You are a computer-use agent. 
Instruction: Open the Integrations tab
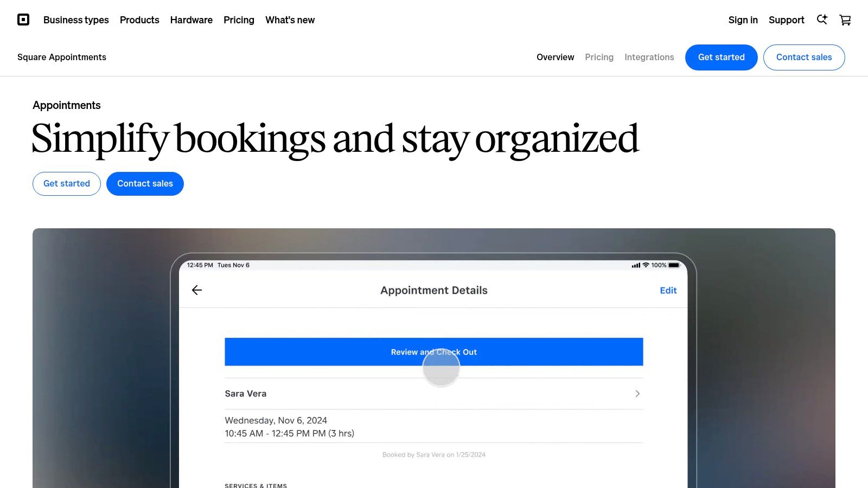click(x=649, y=57)
